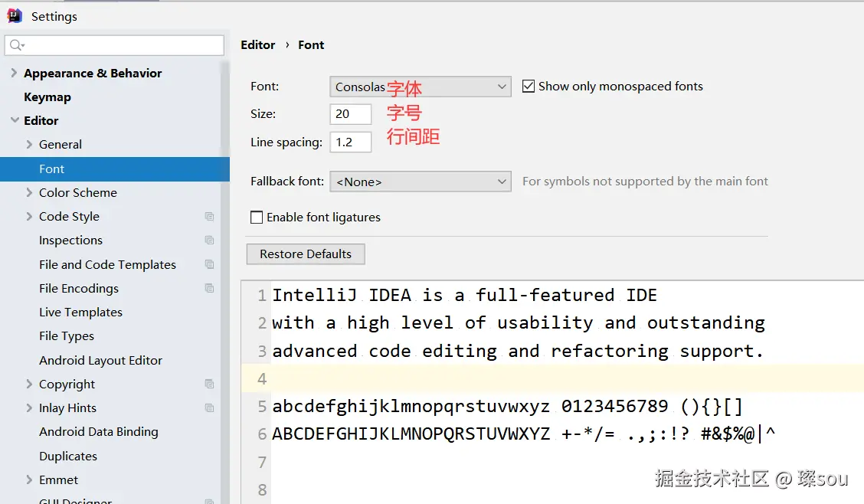Screen dimensions: 864x504
Task: Open Duplicates settings page
Action: (67, 456)
